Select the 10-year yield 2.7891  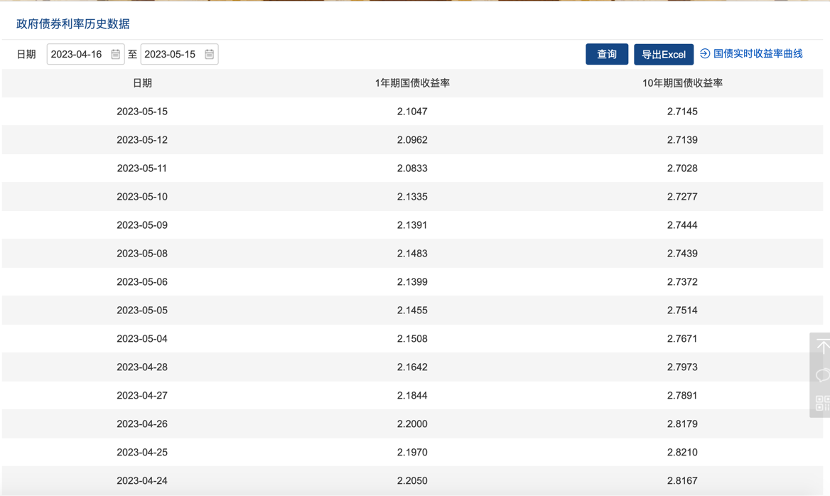(682, 395)
